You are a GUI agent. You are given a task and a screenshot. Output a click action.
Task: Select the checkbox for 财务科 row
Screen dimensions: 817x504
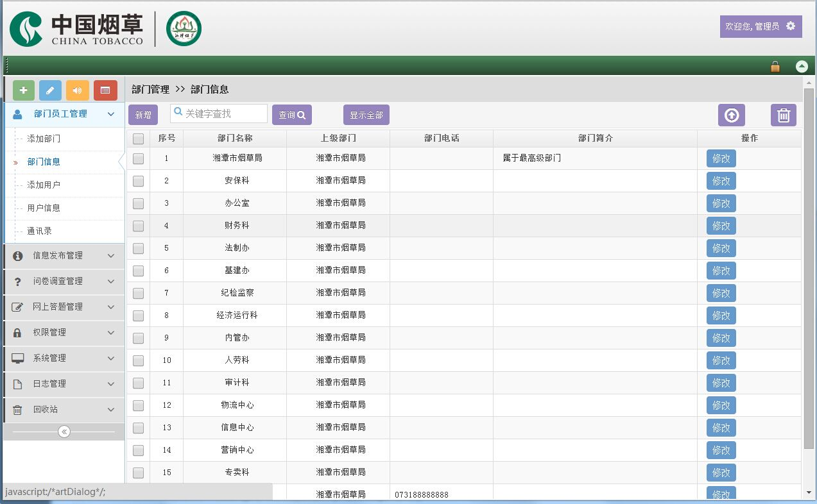138,226
